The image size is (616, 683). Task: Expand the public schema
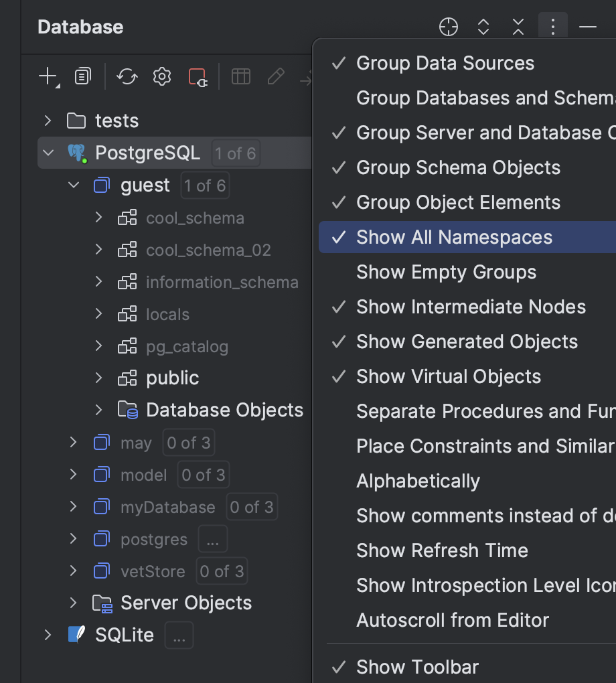pos(98,378)
